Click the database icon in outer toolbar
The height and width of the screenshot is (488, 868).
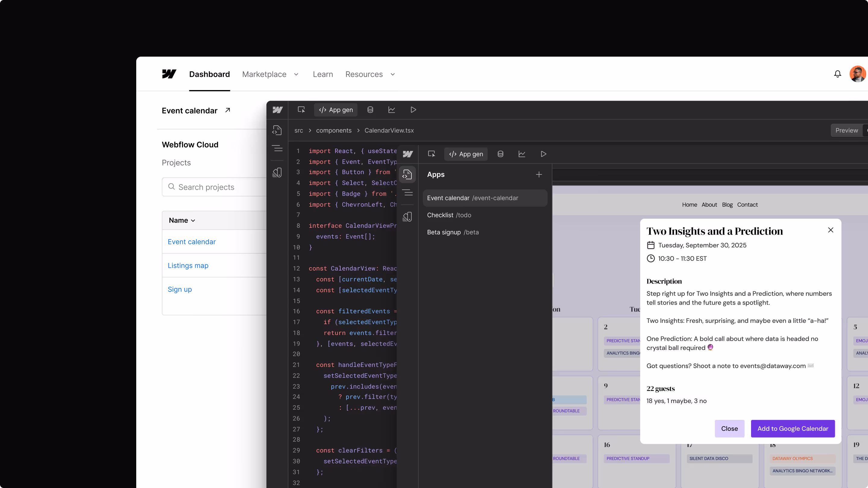click(x=370, y=110)
